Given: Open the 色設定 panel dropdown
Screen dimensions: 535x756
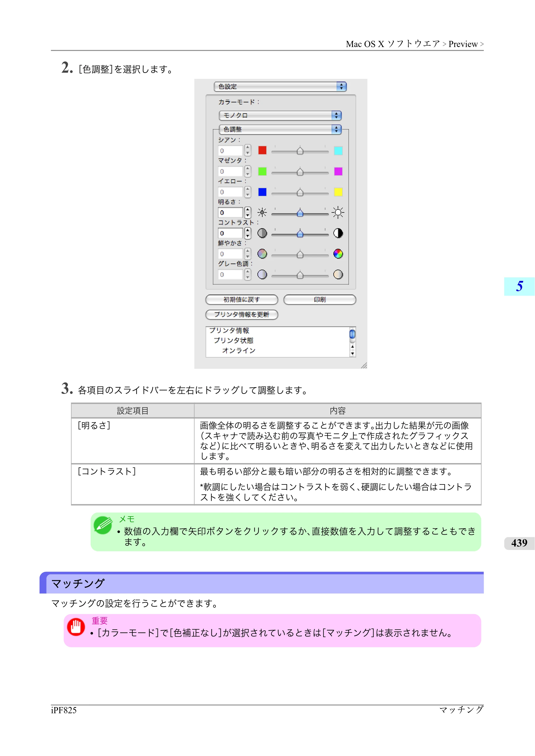Looking at the screenshot, I should [280, 87].
